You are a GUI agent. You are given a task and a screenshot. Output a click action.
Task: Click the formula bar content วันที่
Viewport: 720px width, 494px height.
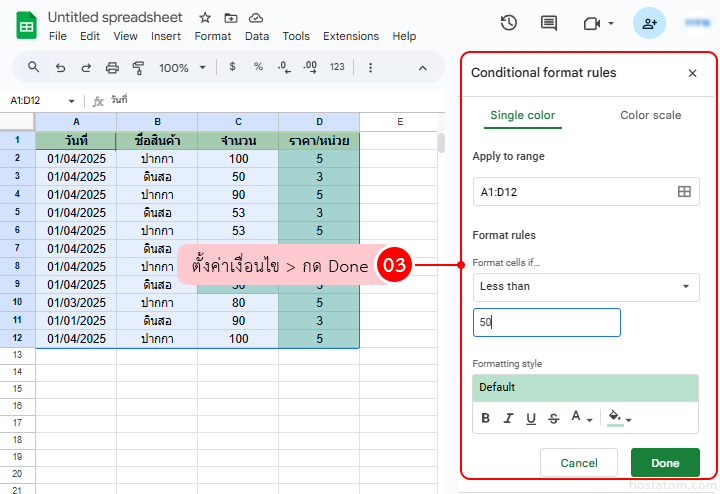(119, 100)
